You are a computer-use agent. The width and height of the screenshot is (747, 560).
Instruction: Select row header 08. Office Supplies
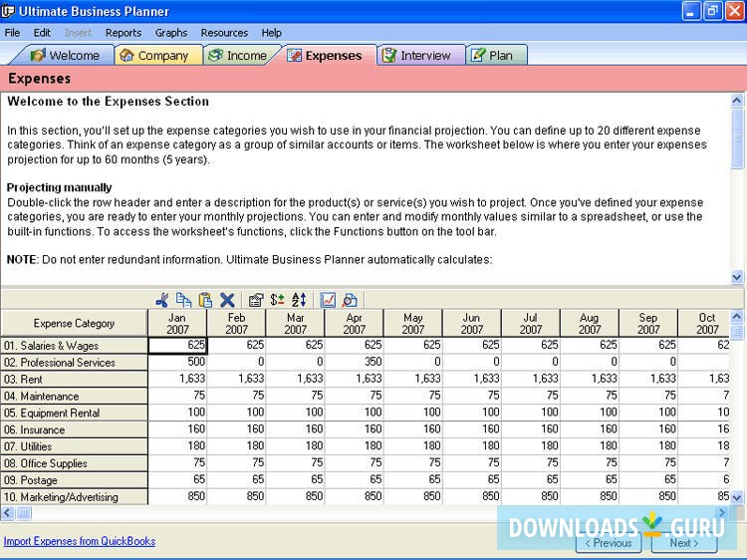75,463
